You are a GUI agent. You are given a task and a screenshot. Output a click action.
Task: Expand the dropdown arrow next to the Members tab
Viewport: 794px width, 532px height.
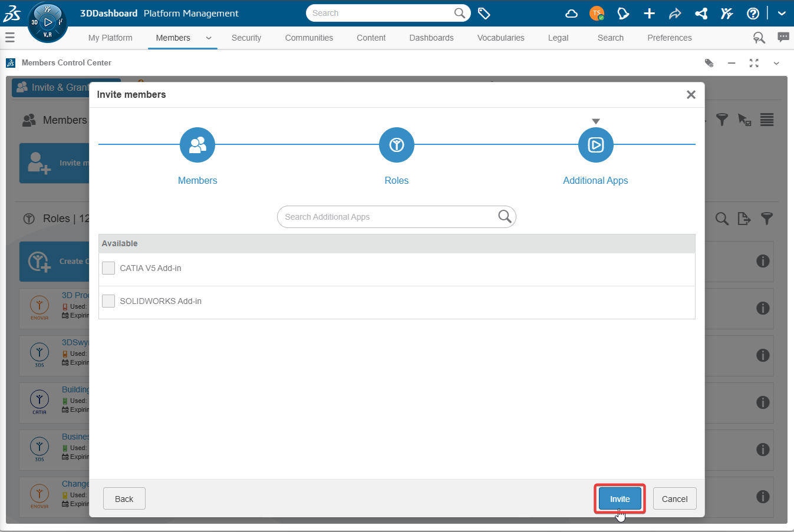point(209,38)
